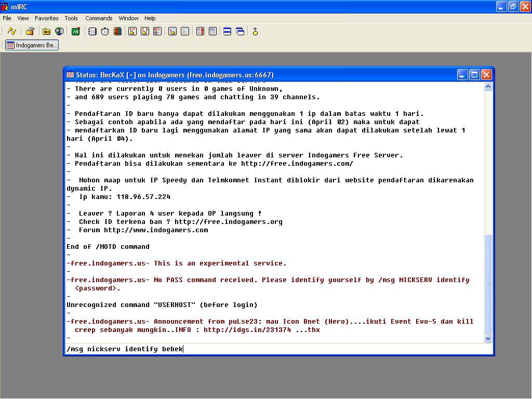Open the Favorites menu
This screenshot has width=532, height=399.
point(46,18)
